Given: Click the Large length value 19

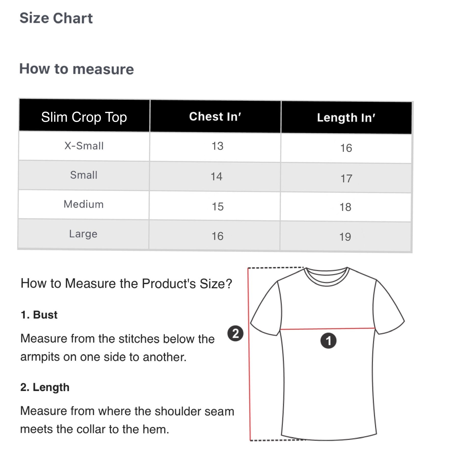Looking at the screenshot, I should coord(345,237).
